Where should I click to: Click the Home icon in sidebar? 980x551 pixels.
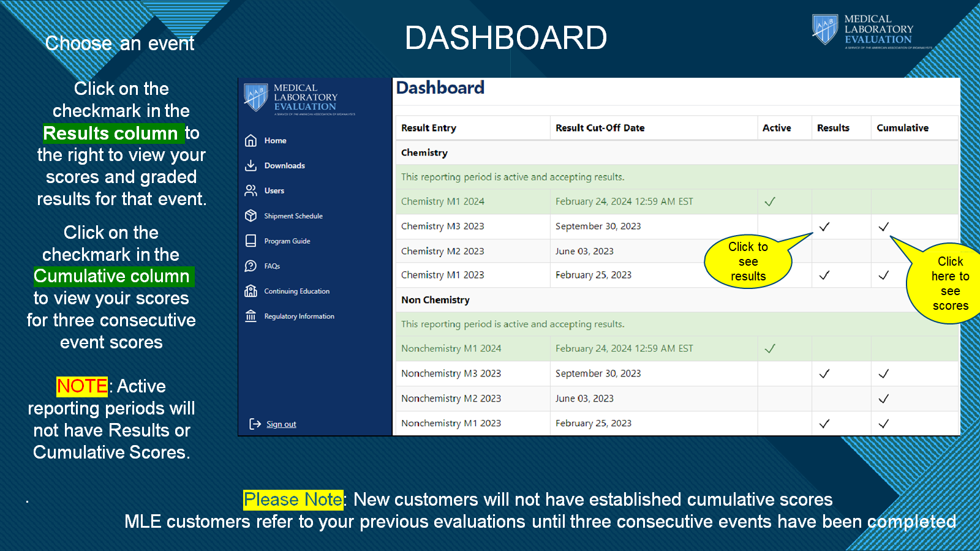[x=251, y=141]
